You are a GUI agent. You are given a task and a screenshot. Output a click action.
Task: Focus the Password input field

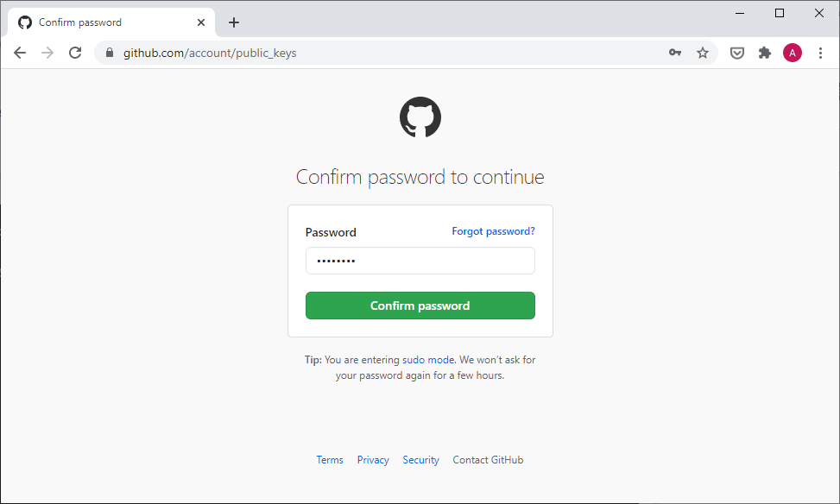[x=420, y=261]
